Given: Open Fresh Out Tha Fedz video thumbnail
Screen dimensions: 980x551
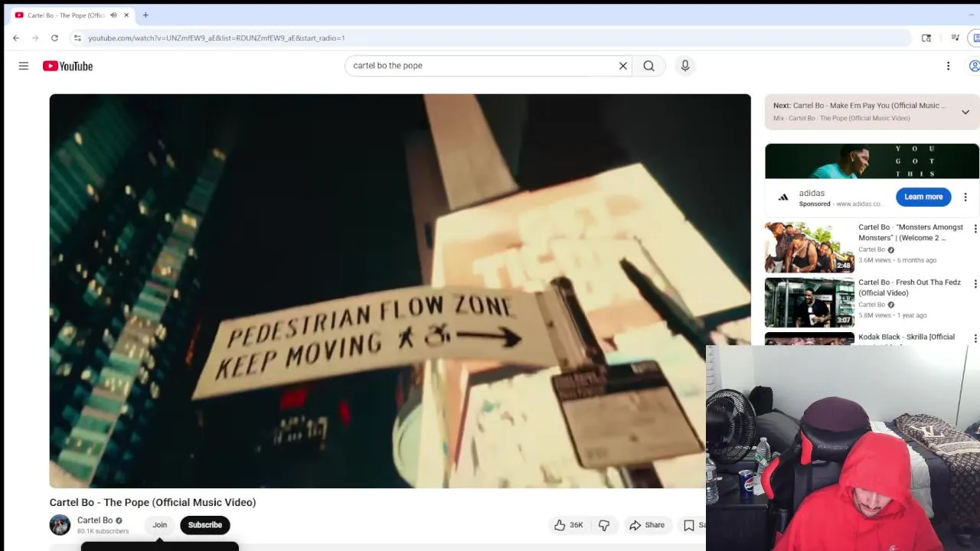Looking at the screenshot, I should 809,302.
